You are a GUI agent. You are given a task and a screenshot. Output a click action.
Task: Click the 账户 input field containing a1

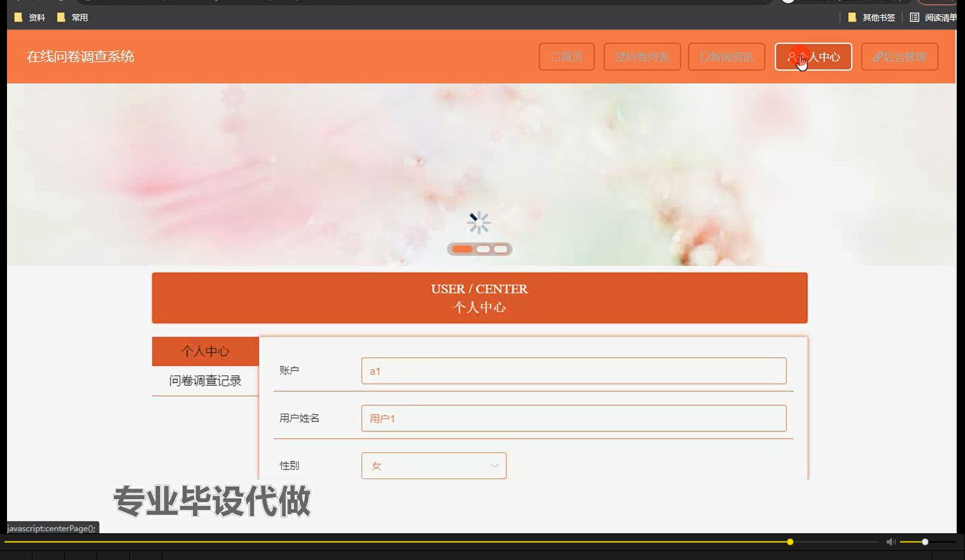573,370
